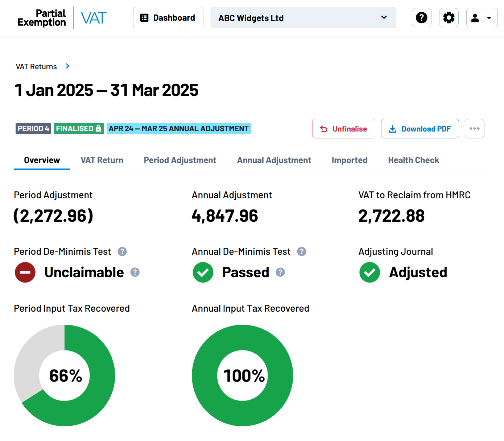Go to the Dashboard
This screenshot has height=441, width=504.
pos(168,18)
